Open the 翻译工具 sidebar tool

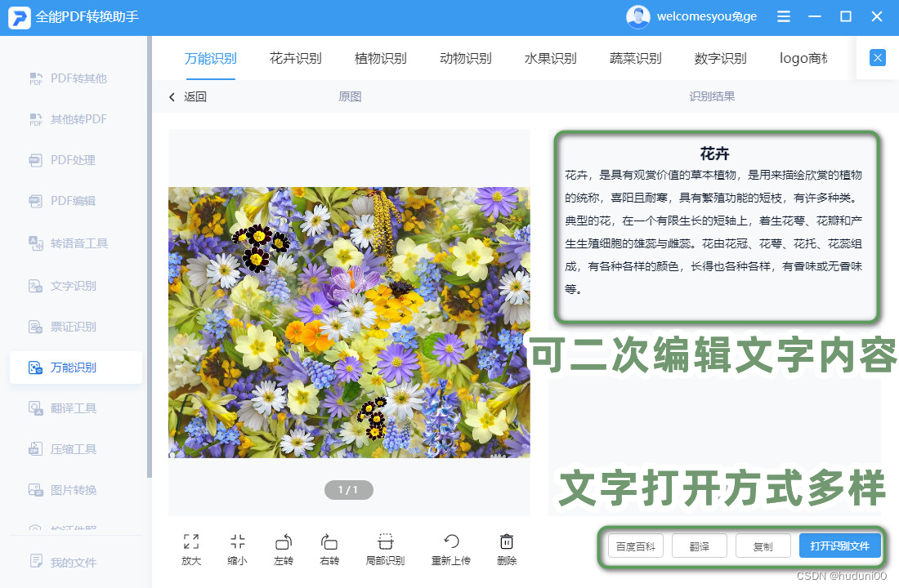pyautogui.click(x=76, y=408)
